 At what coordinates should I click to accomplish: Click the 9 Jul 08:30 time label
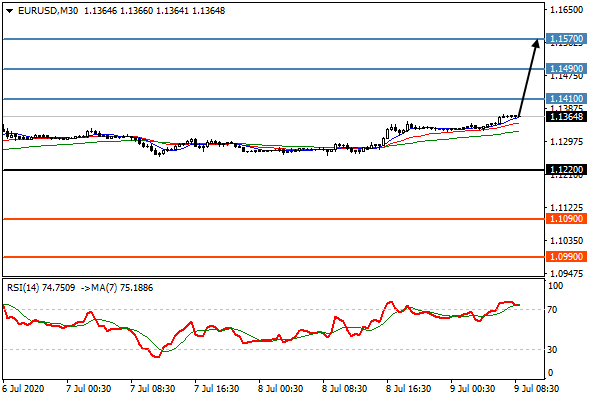537,389
